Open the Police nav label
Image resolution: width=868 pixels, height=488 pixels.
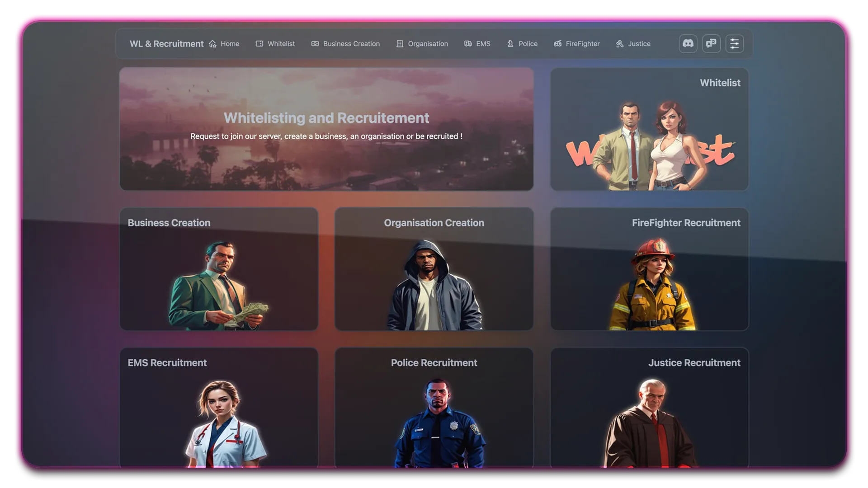pos(528,44)
